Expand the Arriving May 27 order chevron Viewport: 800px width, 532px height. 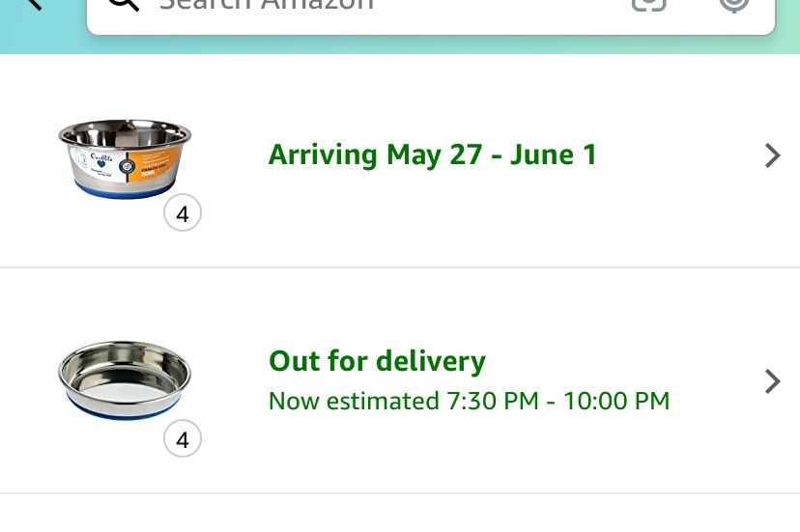(771, 155)
